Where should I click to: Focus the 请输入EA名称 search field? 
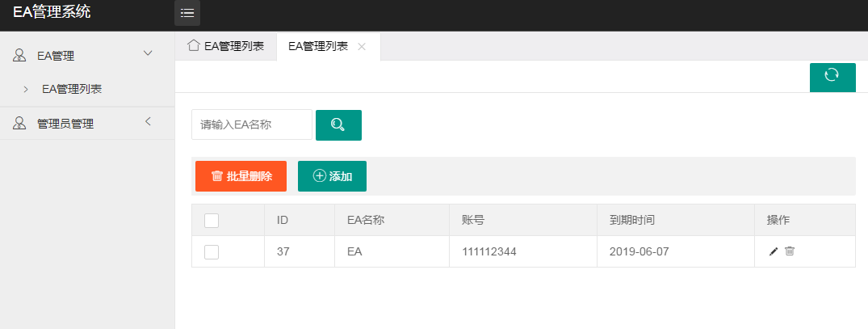tap(252, 124)
